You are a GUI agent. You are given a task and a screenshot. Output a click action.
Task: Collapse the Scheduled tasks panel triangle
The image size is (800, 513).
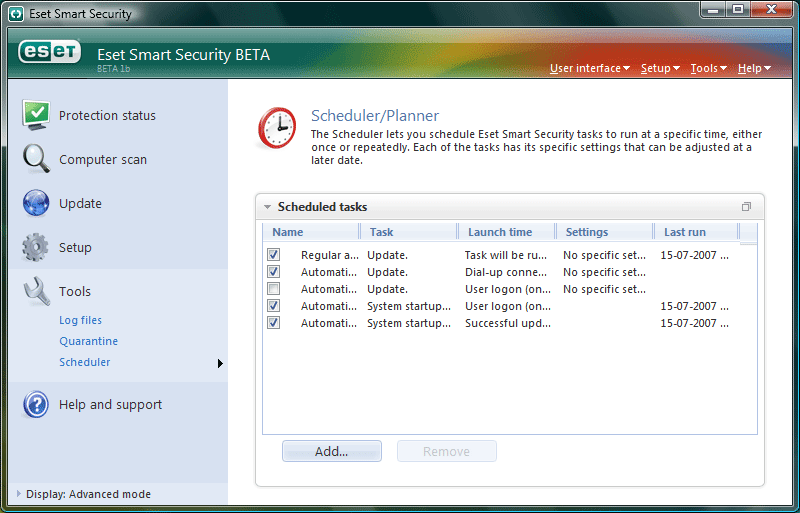(x=267, y=207)
